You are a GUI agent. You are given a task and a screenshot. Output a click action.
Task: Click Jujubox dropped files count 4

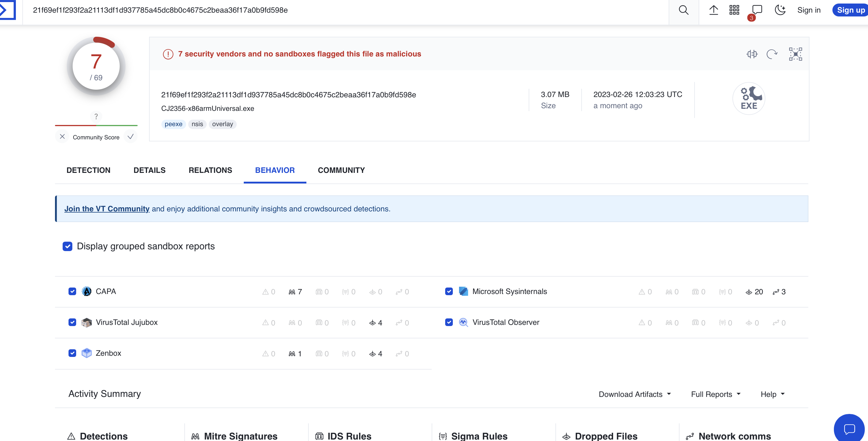tap(376, 323)
